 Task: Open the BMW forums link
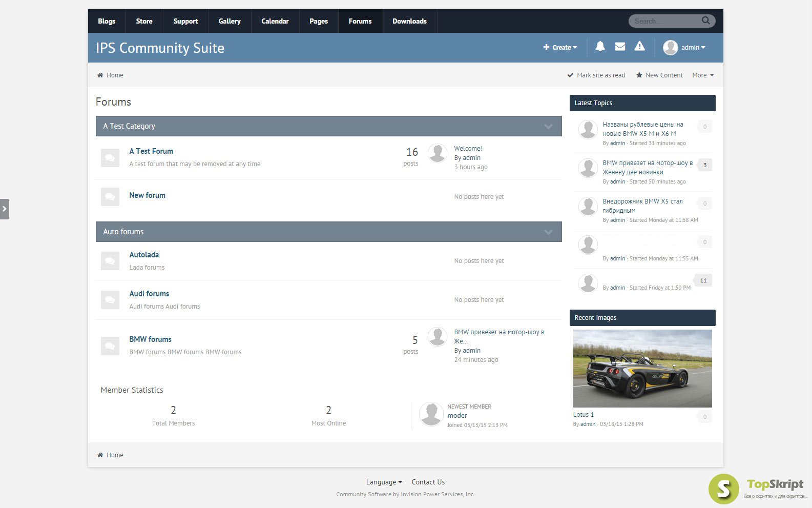(150, 339)
